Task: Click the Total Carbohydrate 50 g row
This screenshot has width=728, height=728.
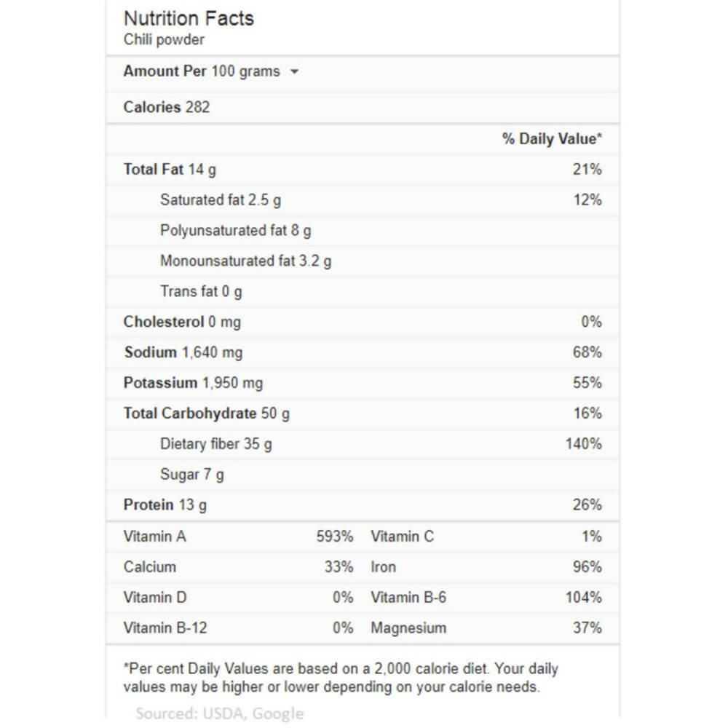Action: click(206, 414)
